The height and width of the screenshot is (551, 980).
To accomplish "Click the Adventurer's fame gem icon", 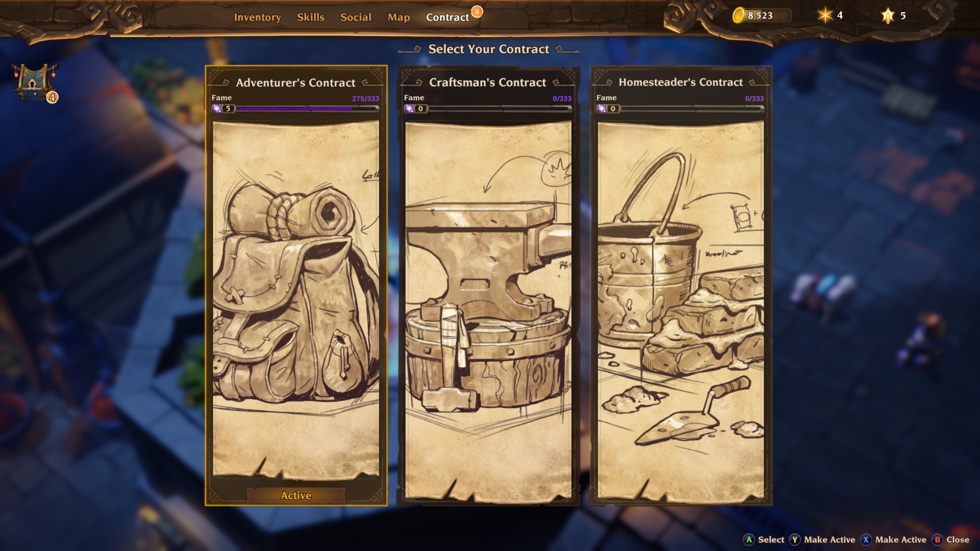I will 217,109.
